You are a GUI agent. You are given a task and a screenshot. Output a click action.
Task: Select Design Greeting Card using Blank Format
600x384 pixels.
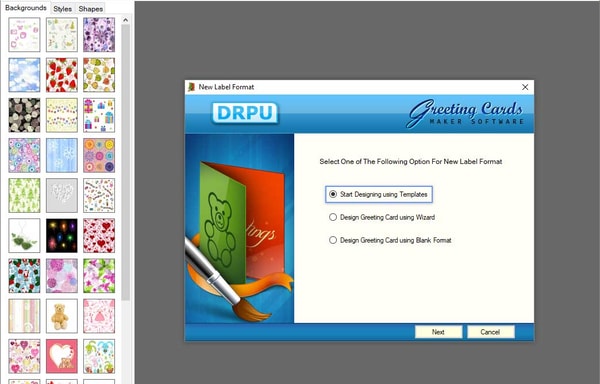390,240
